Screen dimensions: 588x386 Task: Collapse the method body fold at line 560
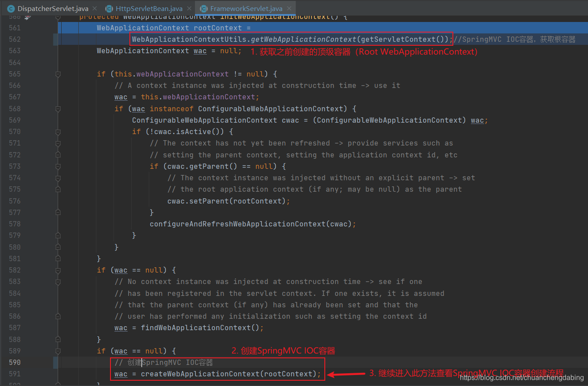[58, 17]
